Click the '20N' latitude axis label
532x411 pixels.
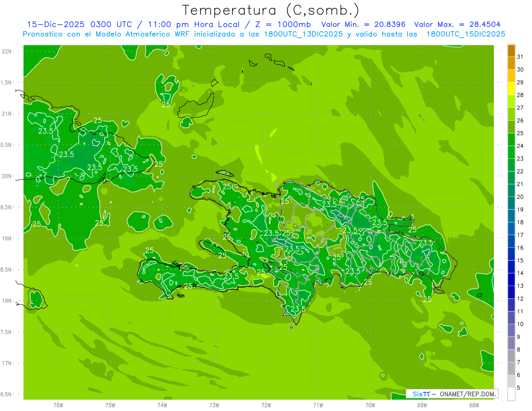coord(7,176)
